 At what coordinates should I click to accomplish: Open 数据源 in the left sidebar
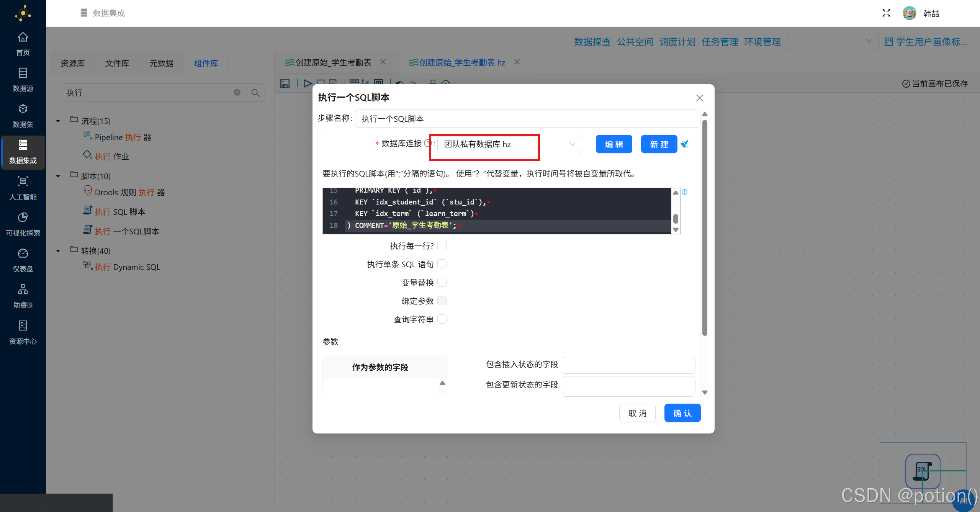[23, 80]
